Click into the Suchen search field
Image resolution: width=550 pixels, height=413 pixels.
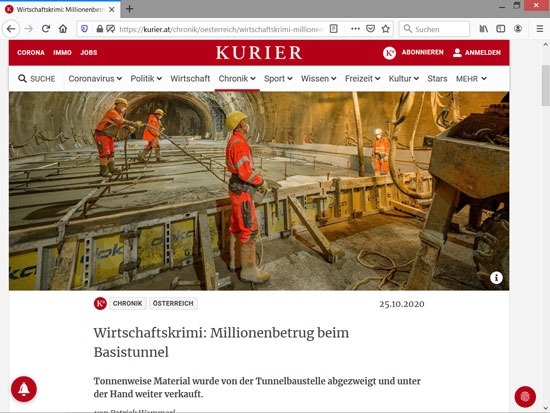click(434, 29)
